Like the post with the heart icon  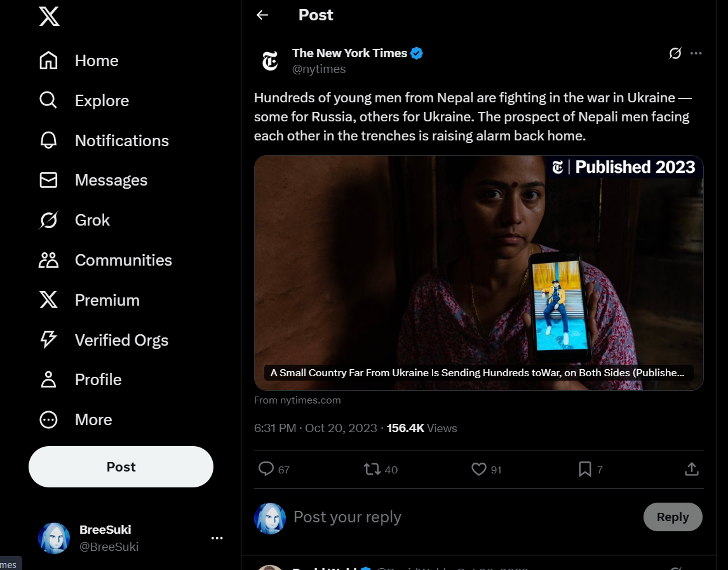pyautogui.click(x=478, y=469)
